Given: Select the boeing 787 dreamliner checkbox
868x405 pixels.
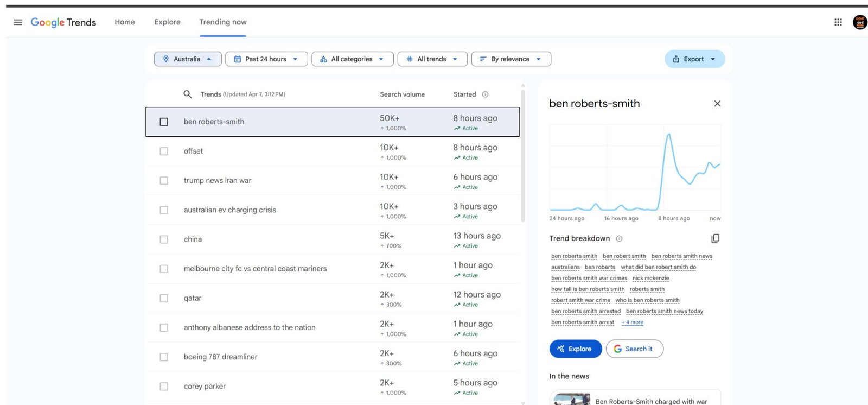Looking at the screenshot, I should tap(164, 357).
